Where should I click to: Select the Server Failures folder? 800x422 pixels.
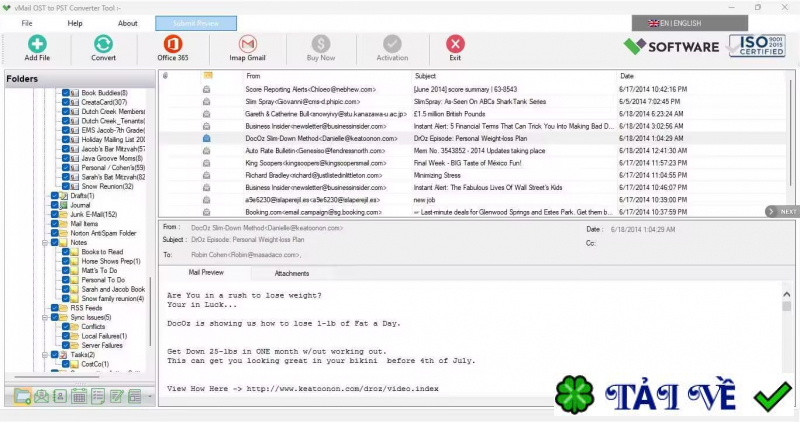[x=102, y=345]
